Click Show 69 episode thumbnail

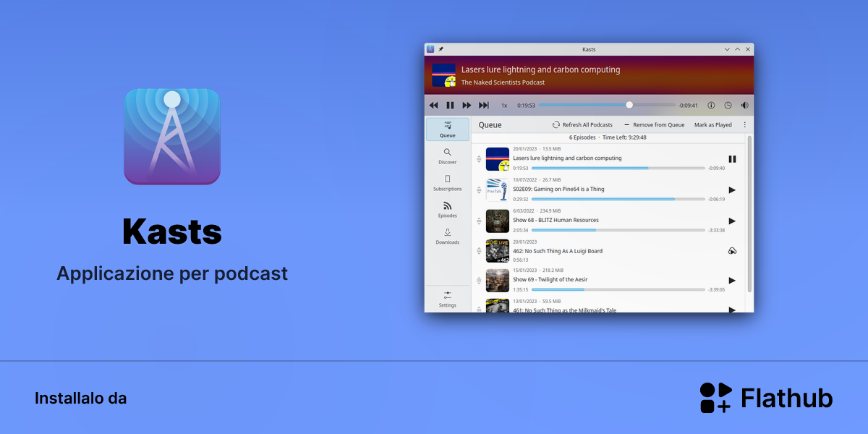[x=498, y=281]
